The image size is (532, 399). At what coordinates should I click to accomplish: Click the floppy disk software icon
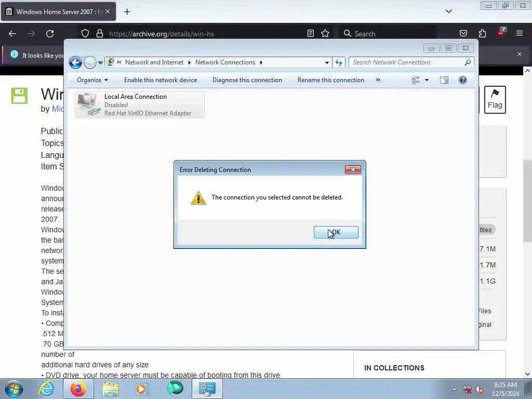pyautogui.click(x=19, y=96)
